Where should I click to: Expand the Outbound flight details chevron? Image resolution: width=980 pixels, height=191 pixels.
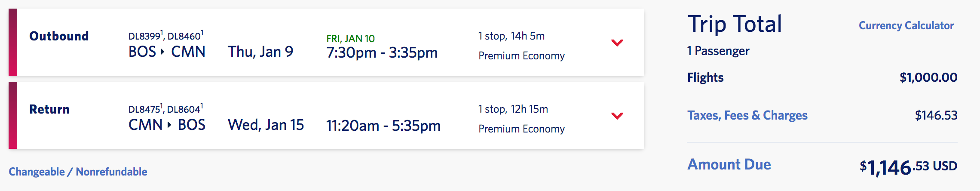[x=617, y=43]
